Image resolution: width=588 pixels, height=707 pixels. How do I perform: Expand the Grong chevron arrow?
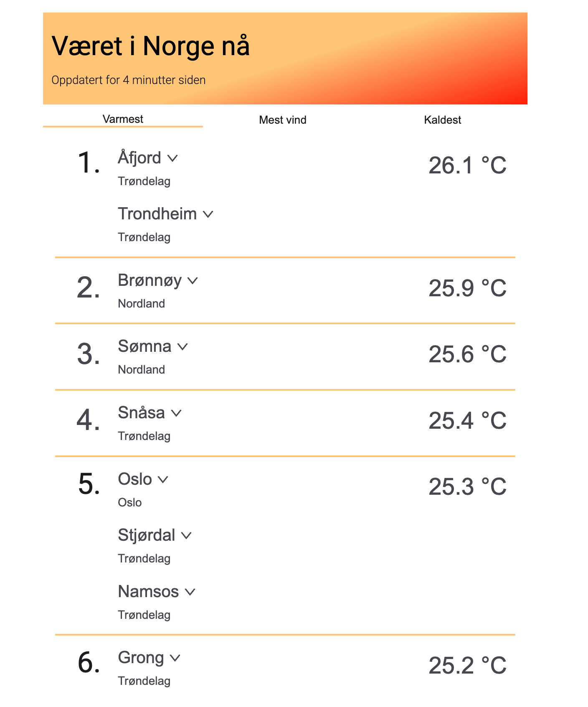point(175,658)
